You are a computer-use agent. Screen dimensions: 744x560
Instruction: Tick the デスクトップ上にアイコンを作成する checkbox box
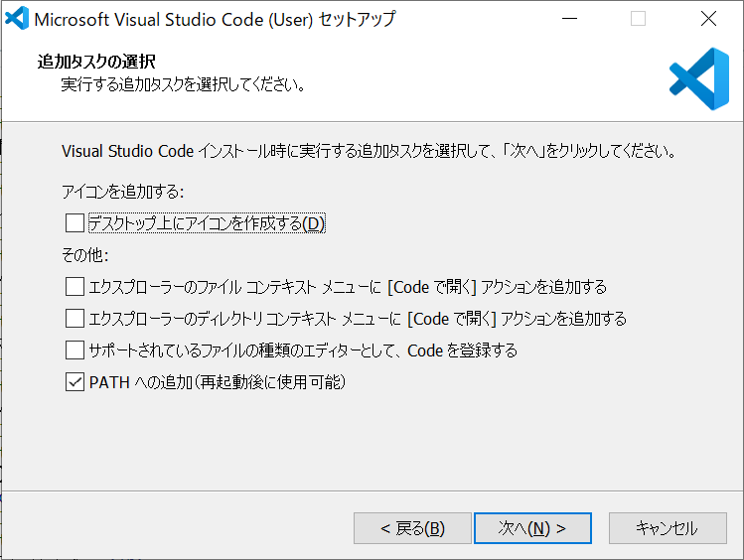pyautogui.click(x=74, y=222)
